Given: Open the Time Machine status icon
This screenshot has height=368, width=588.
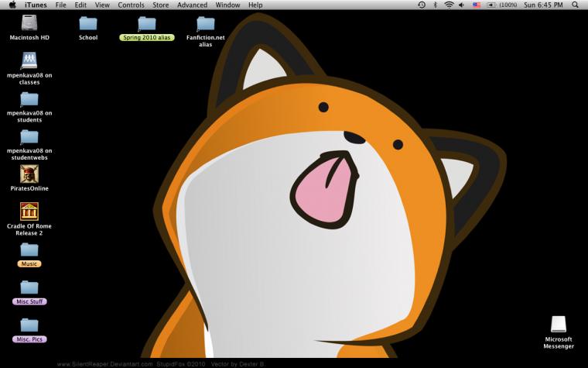Looking at the screenshot, I should coord(422,5).
